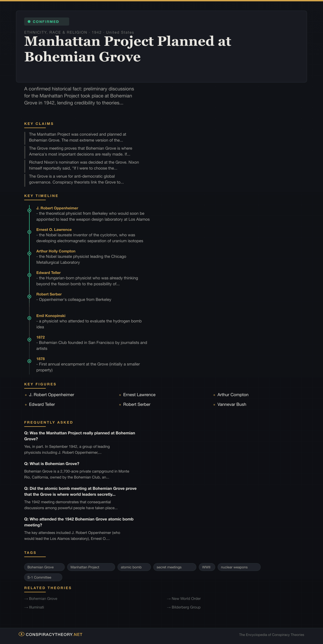Open the Bilderberg Group related theory
Image resolution: width=323 pixels, height=644 pixels.
click(x=186, y=607)
